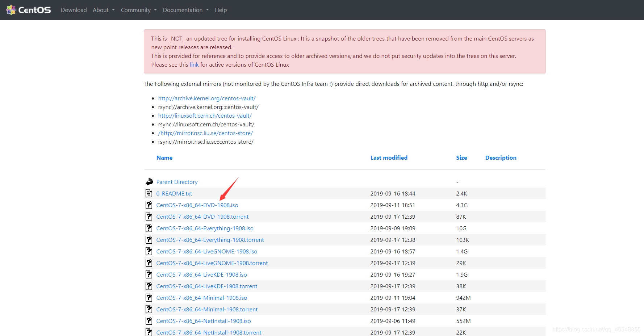Download CentOS-7-x86_64-LiveGNOME-1908.iso

(207, 252)
